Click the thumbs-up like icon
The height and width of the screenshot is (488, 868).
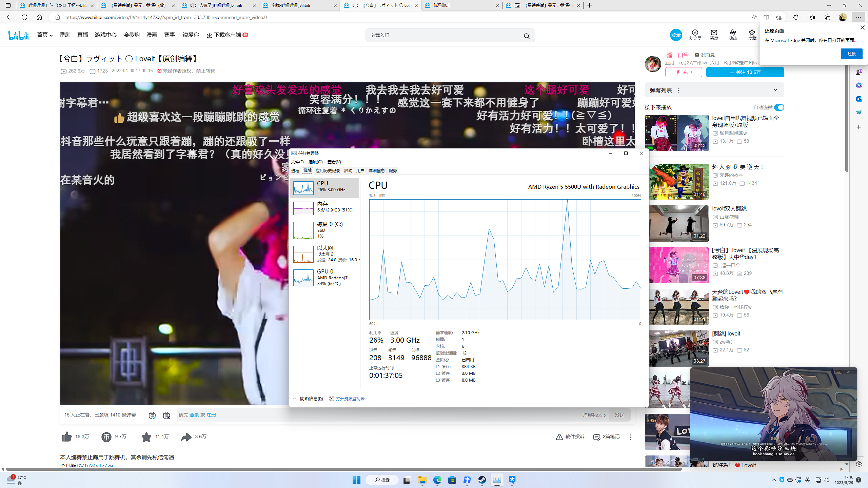(x=67, y=437)
